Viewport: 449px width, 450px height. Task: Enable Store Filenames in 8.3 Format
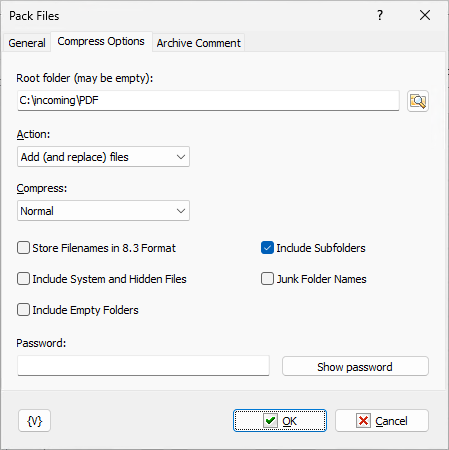pyautogui.click(x=23, y=248)
